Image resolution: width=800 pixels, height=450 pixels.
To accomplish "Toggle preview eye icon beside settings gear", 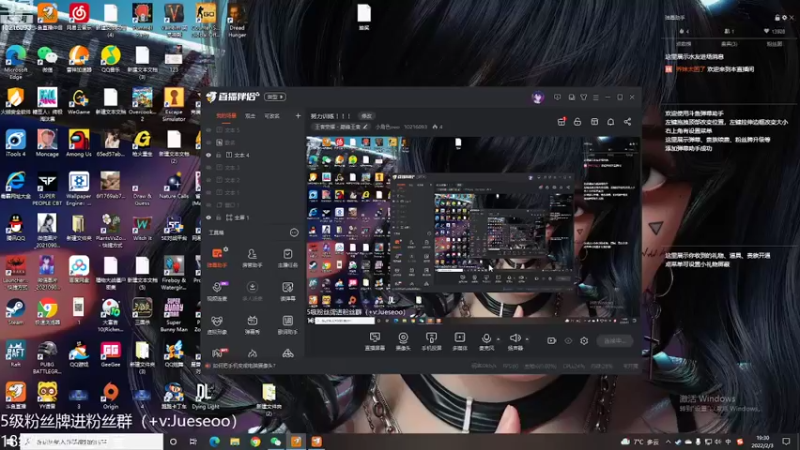I will (x=568, y=340).
